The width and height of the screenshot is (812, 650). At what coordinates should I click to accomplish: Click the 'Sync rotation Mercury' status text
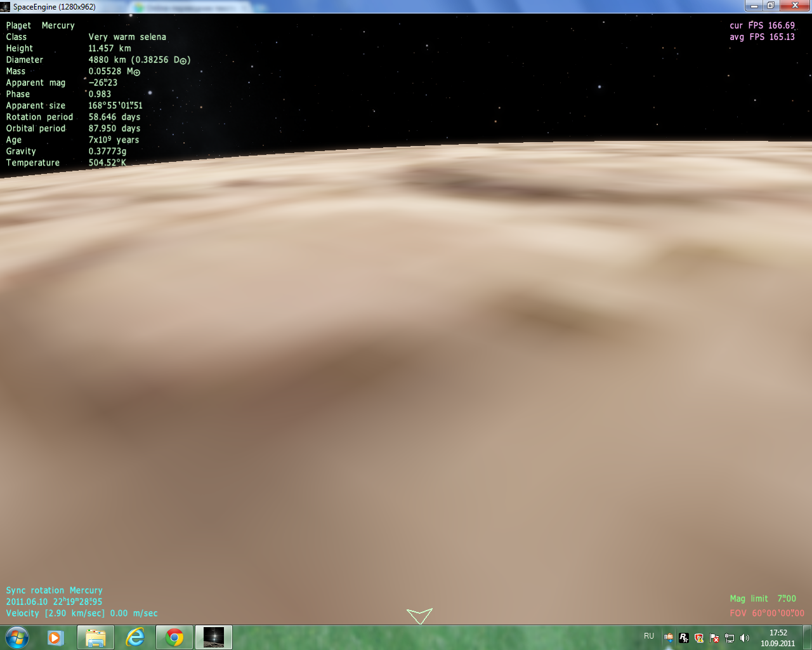click(x=54, y=590)
